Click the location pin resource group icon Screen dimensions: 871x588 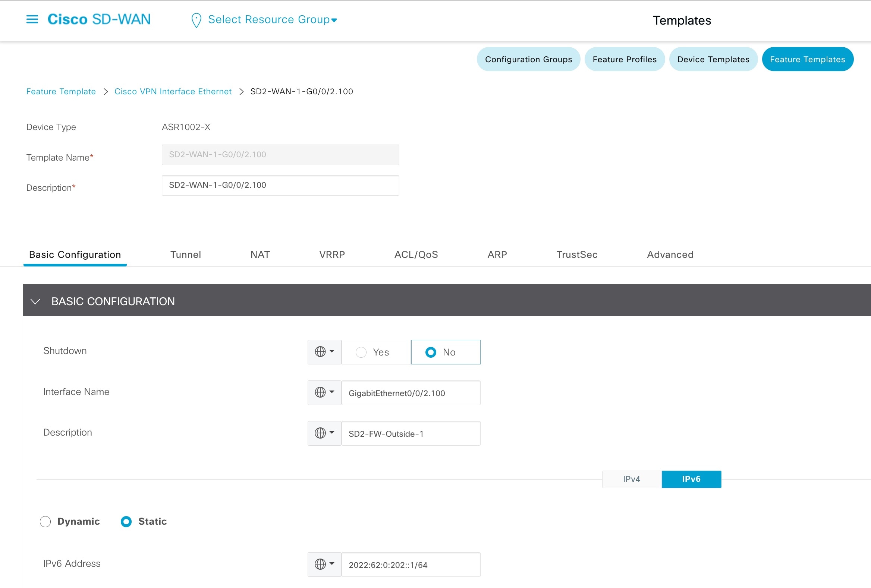(x=196, y=20)
